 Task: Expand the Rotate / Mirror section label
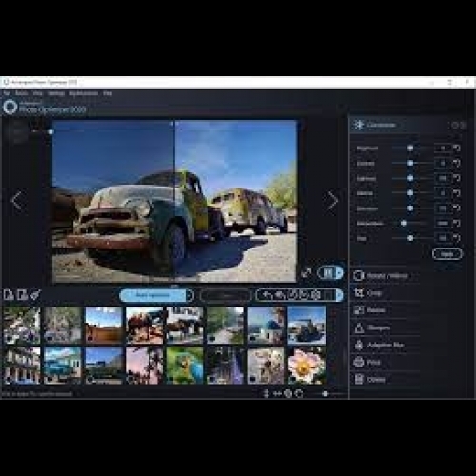click(x=387, y=276)
